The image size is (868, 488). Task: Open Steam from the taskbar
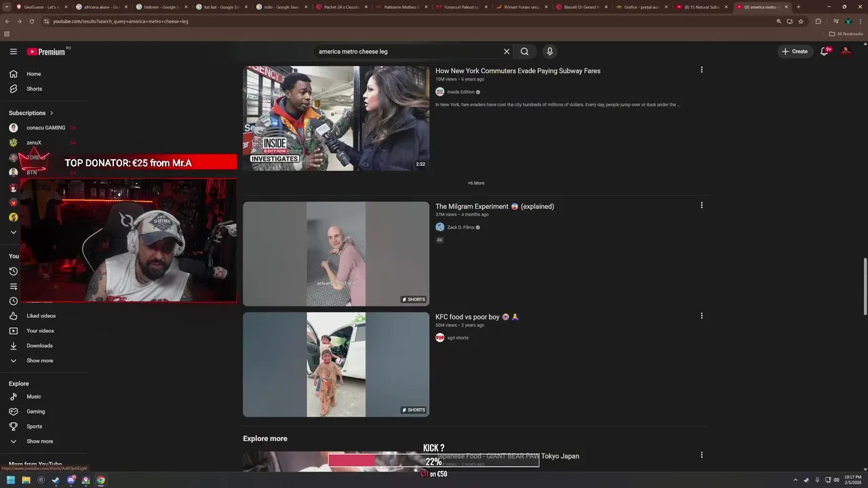click(56, 481)
